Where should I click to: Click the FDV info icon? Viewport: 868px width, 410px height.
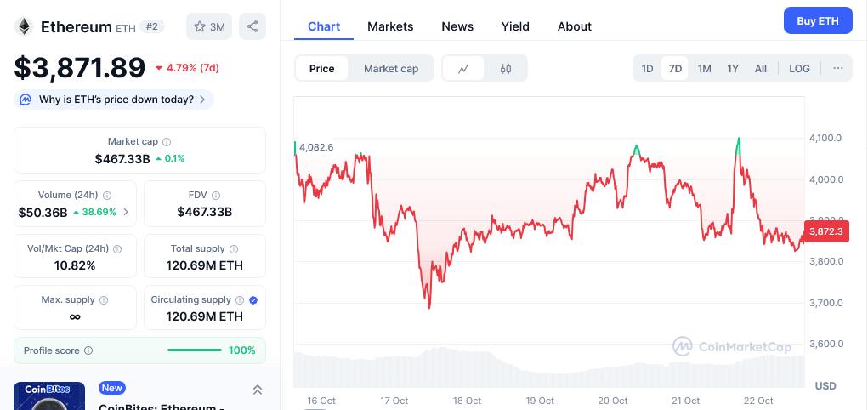click(216, 196)
